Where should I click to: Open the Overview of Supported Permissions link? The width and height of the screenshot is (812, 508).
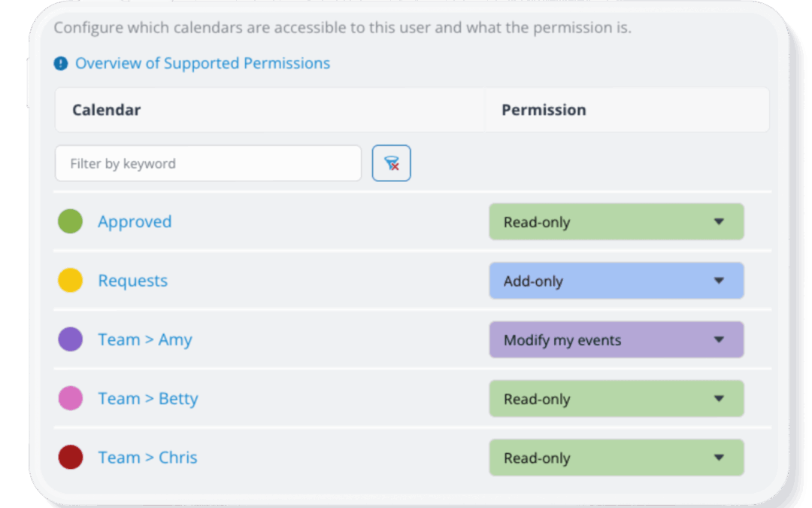click(202, 63)
